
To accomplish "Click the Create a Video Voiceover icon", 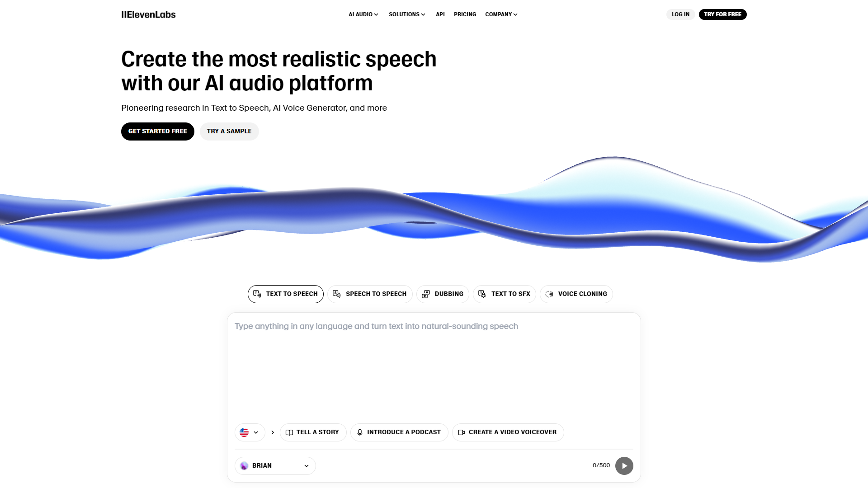I will [x=462, y=432].
